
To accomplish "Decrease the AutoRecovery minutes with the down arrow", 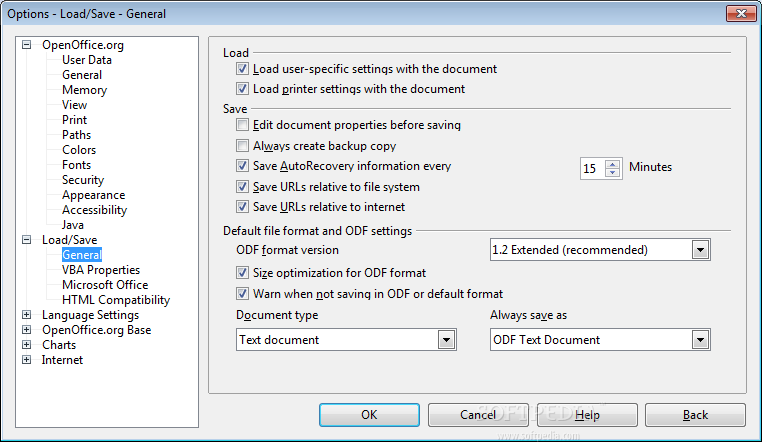I will tap(613, 173).
